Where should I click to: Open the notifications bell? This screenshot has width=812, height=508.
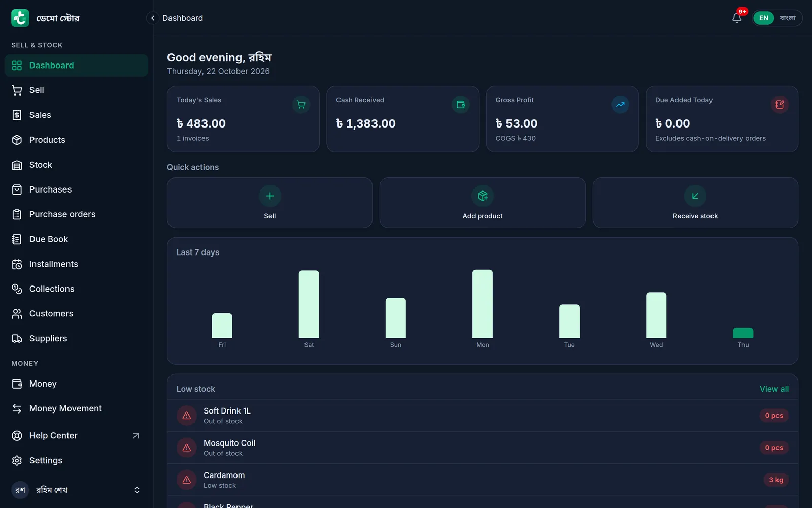[x=737, y=18]
